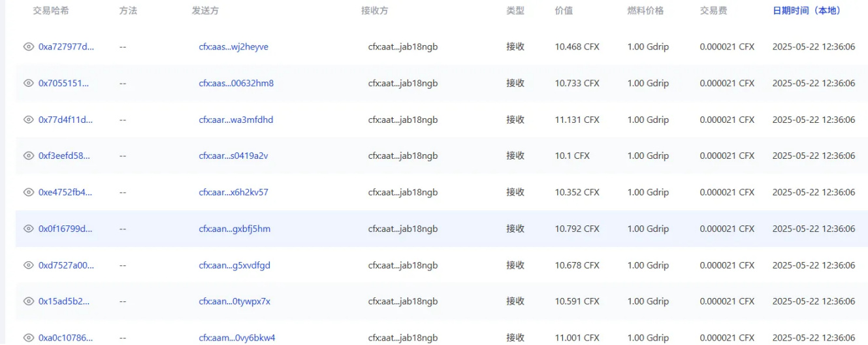The width and height of the screenshot is (868, 345).
Task: Select the value 10.352 CFX
Action: 577,193
